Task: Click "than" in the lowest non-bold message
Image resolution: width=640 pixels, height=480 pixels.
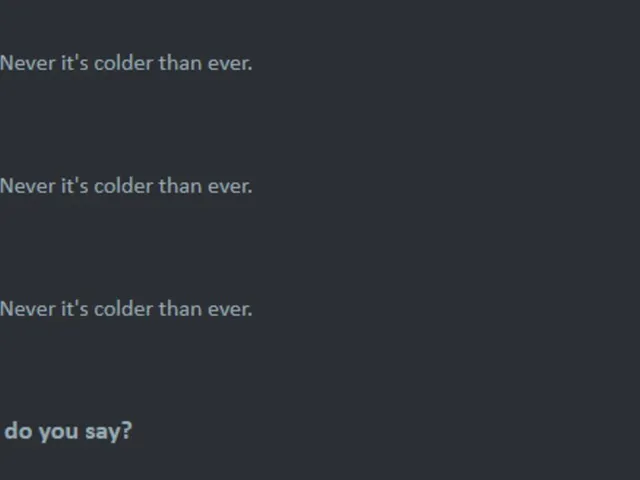Action: (x=180, y=309)
